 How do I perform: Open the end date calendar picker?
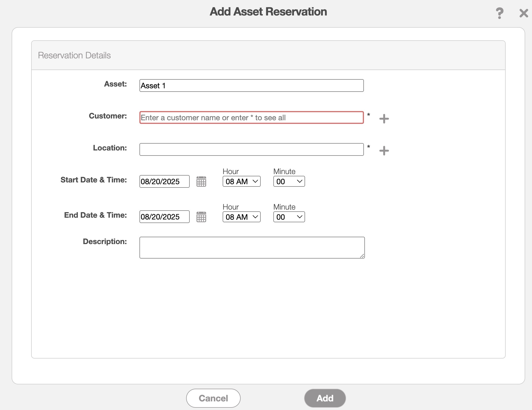(201, 217)
